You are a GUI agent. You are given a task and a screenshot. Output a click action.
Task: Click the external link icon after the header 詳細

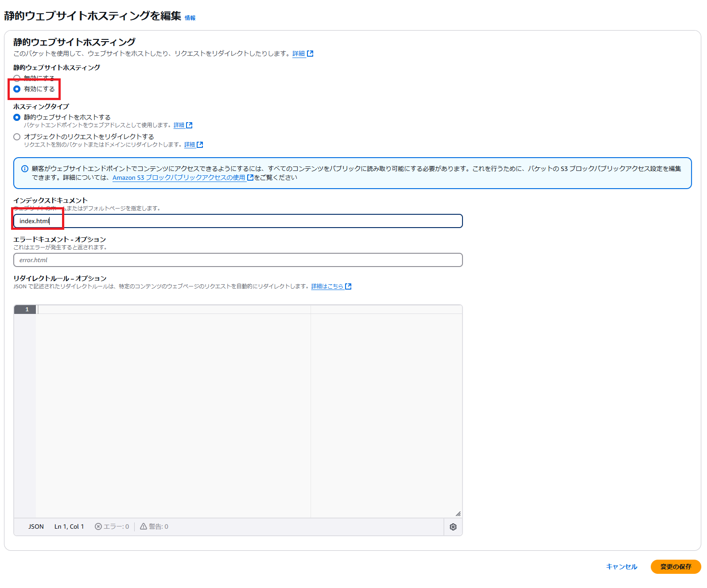(x=310, y=54)
